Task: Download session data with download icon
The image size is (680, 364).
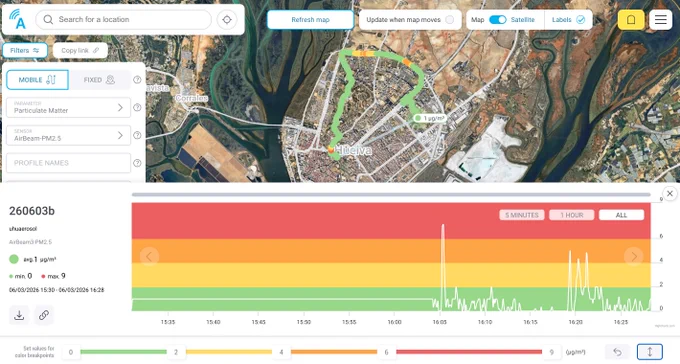Action: tap(19, 315)
